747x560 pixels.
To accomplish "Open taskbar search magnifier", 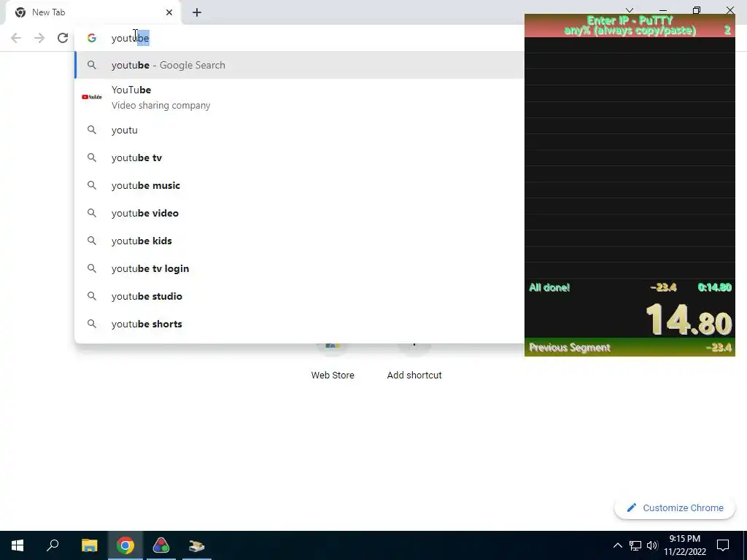I will click(53, 545).
